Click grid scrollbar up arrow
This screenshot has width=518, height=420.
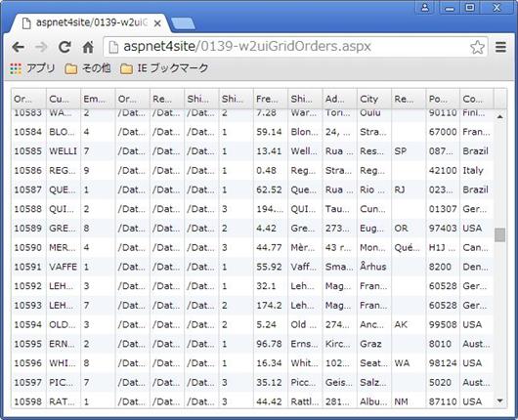[x=500, y=116]
